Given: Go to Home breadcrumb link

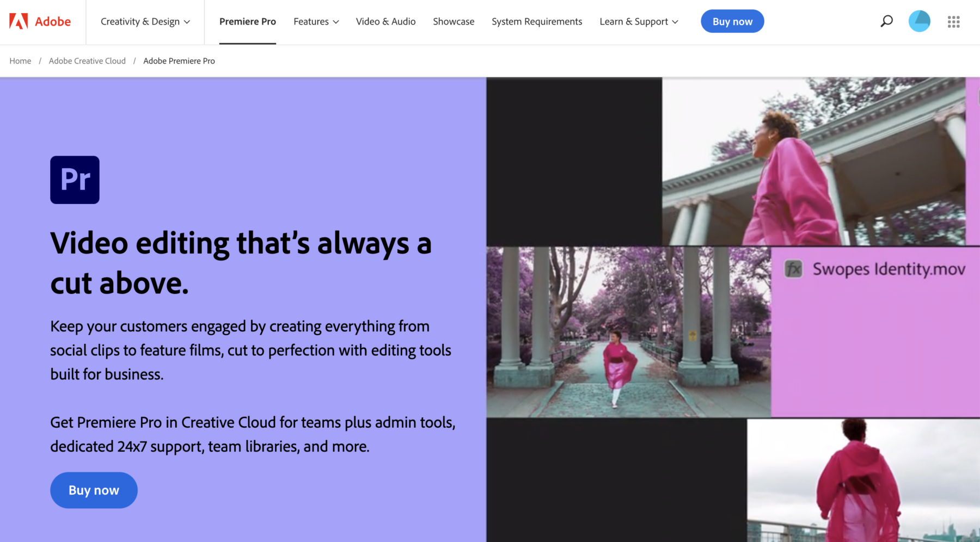Looking at the screenshot, I should click(20, 61).
